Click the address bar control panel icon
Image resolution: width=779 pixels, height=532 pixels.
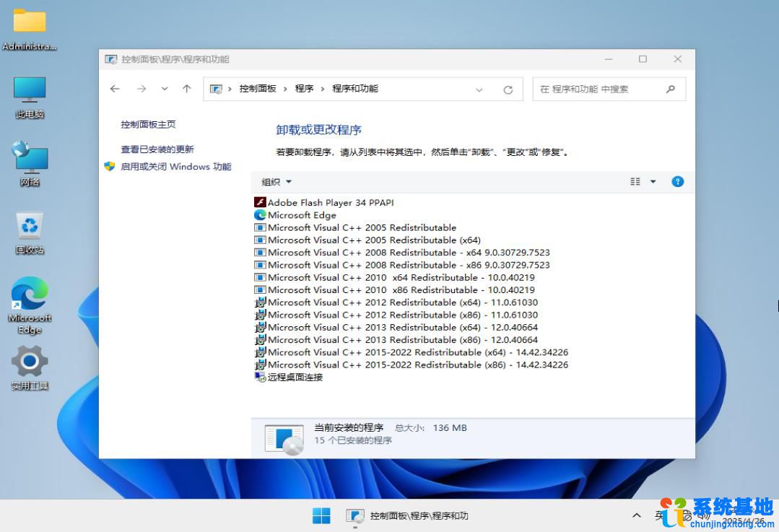(x=216, y=89)
